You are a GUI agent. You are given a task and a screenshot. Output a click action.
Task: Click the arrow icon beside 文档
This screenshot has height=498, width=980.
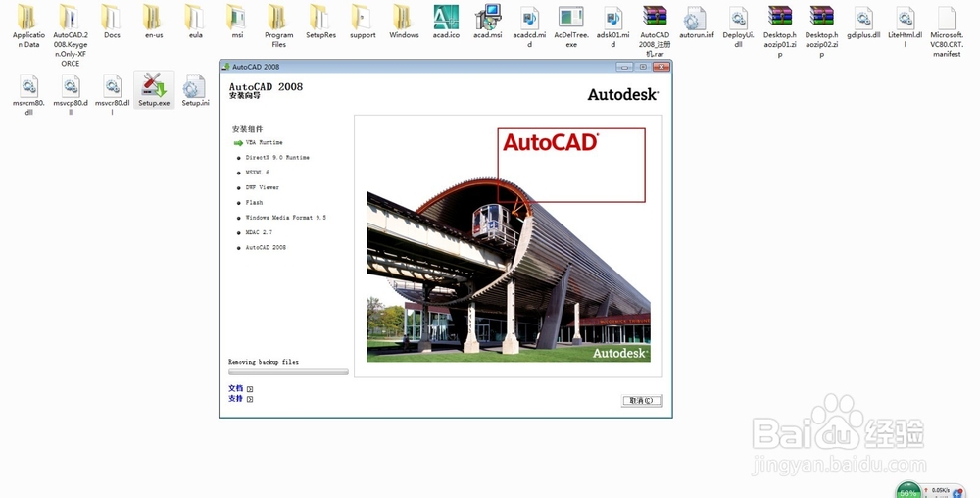250,389
